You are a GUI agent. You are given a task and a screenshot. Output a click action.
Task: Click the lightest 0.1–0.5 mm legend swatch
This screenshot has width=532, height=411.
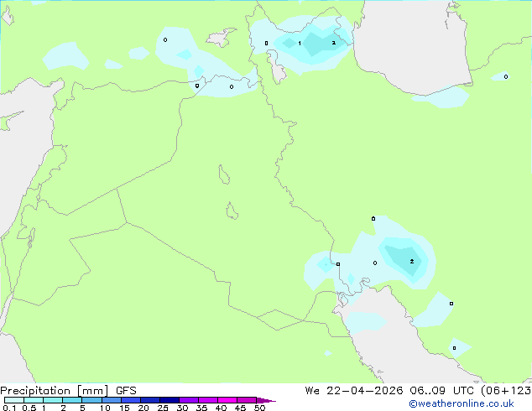14,400
